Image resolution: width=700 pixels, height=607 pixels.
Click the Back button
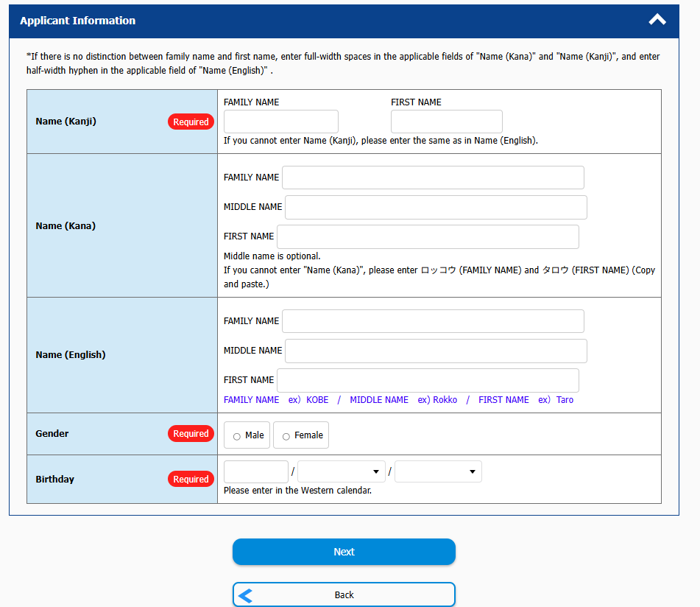[x=344, y=594]
